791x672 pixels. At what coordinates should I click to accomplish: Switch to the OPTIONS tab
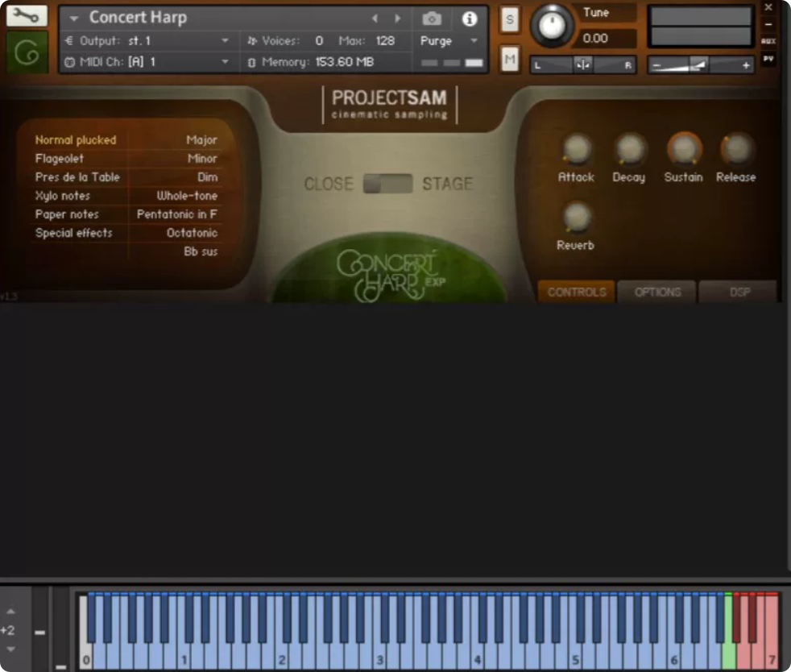pyautogui.click(x=657, y=292)
